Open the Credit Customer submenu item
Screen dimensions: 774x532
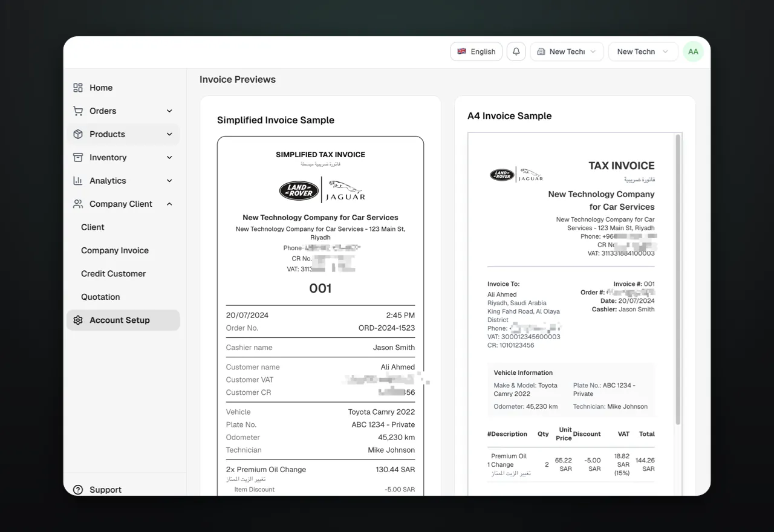[113, 274]
